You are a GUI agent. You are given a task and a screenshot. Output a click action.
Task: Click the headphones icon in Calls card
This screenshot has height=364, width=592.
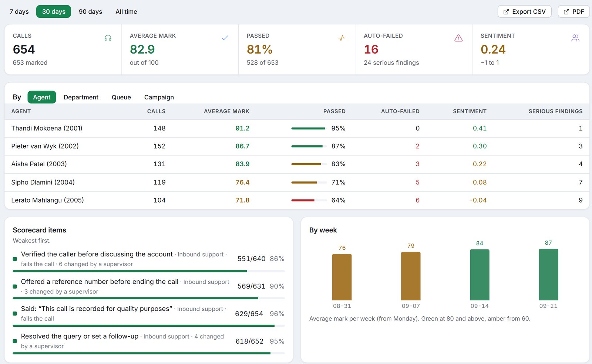108,38
